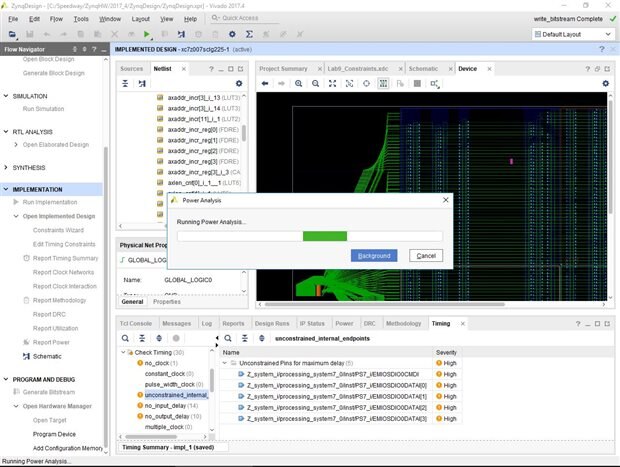Click the Report Timing Summary clock icon
Screen dimensions: 620x467
point(26,258)
